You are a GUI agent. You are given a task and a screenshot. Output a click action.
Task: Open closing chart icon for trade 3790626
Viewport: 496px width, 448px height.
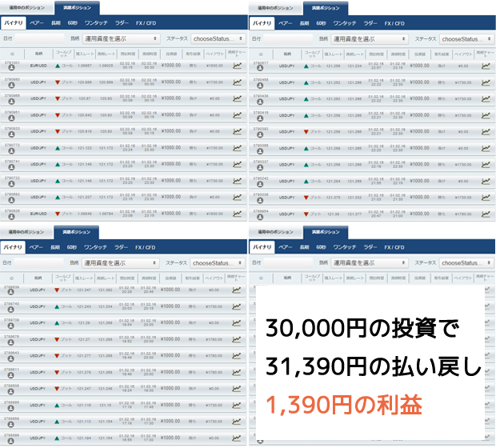[237, 214]
